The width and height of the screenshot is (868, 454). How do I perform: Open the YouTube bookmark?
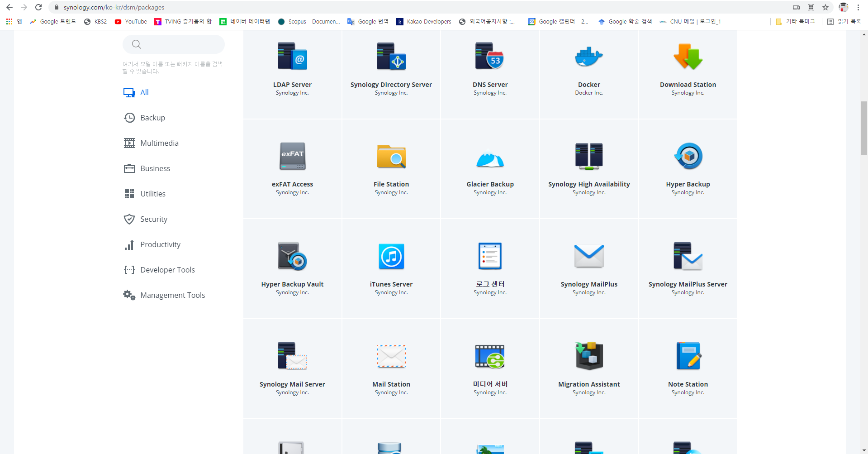pos(131,21)
